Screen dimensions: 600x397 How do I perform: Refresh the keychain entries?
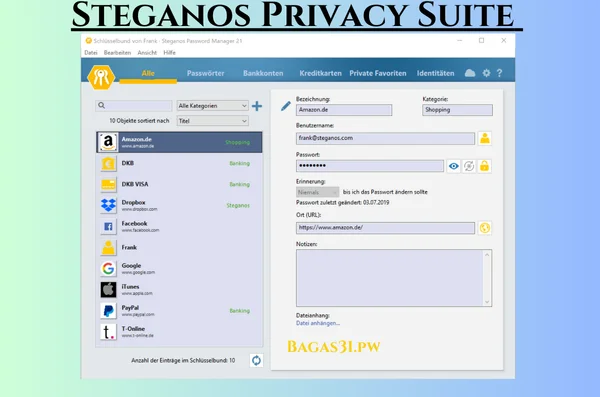coord(256,360)
